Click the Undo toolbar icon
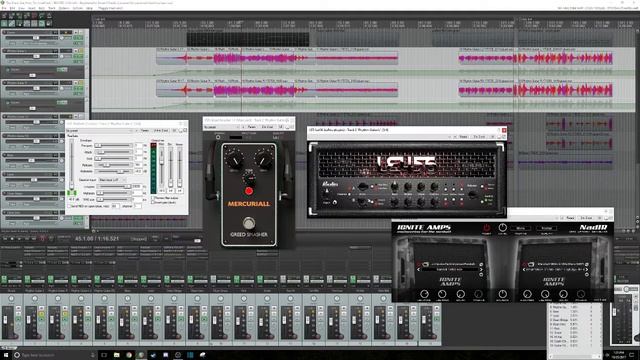The image size is (640, 360). [x=34, y=16]
